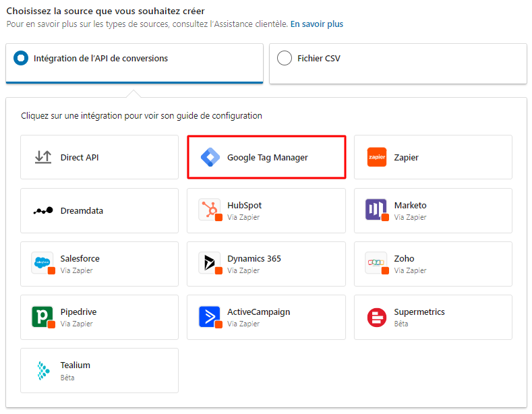Click Via Zapier under Pipedrive

[x=77, y=324]
